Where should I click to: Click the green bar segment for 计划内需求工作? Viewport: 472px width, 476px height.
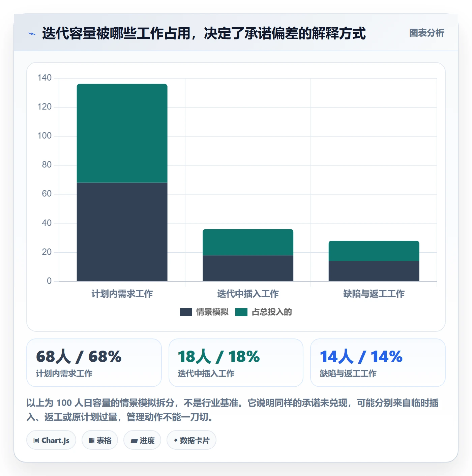click(x=122, y=133)
